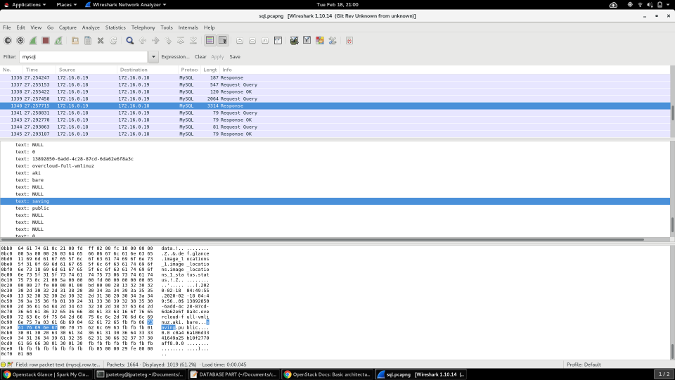Open the Applications menu in top panel
The image size is (675, 380).
pyautogui.click(x=25, y=5)
